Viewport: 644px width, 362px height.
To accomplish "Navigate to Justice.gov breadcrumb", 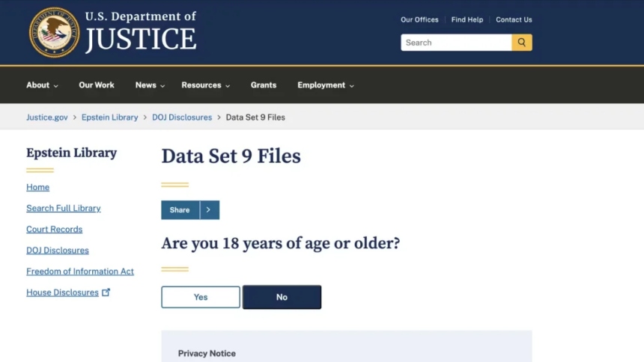I will click(47, 117).
